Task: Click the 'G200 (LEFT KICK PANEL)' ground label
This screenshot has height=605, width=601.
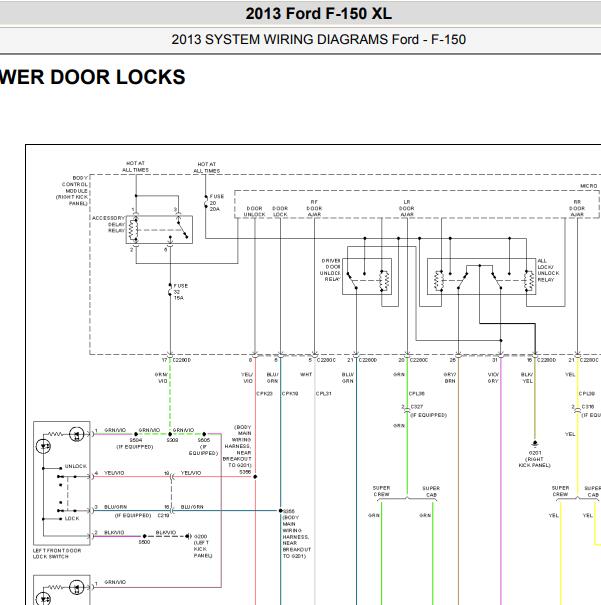Action: coord(203,546)
